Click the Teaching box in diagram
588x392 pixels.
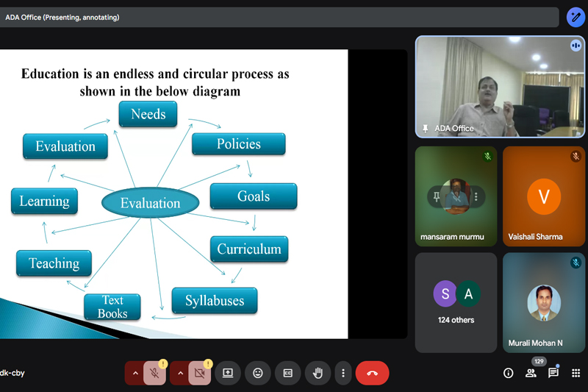tap(54, 263)
